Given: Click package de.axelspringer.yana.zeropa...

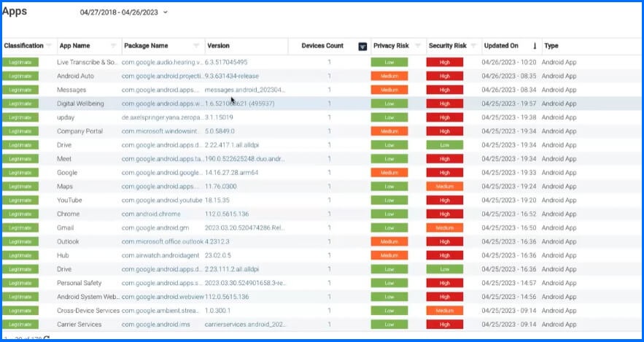Looking at the screenshot, I should (x=163, y=117).
